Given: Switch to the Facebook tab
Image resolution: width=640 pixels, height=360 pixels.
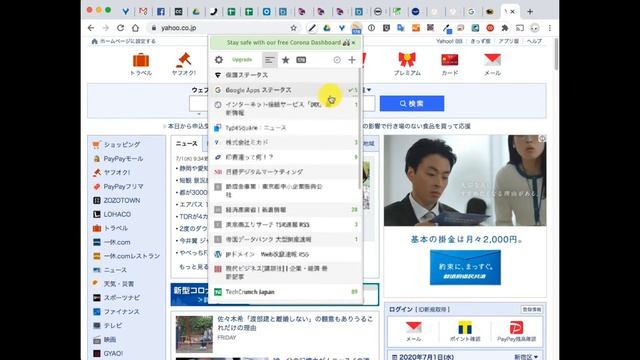Looking at the screenshot, I should coord(161,11).
